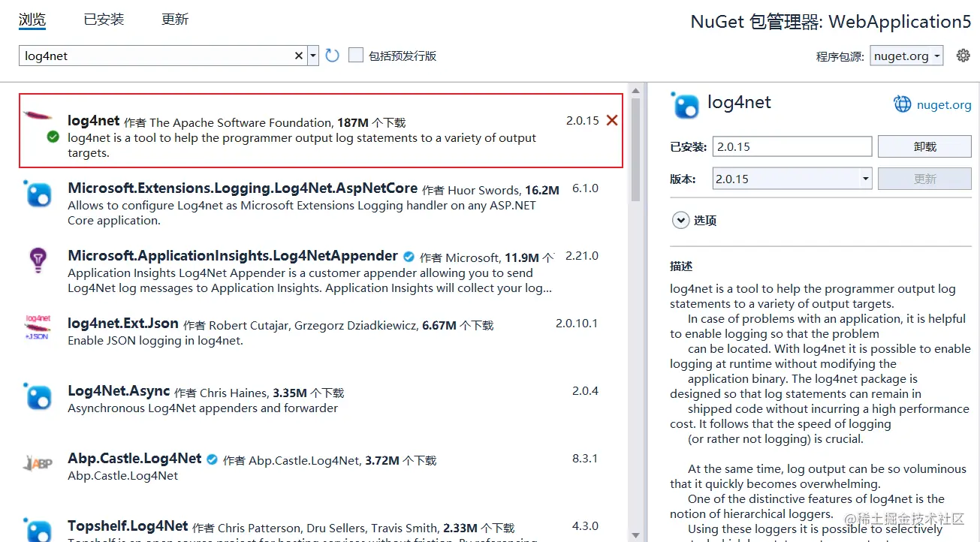Click the 程序包源 package source label
The image size is (980, 542).
click(x=840, y=56)
